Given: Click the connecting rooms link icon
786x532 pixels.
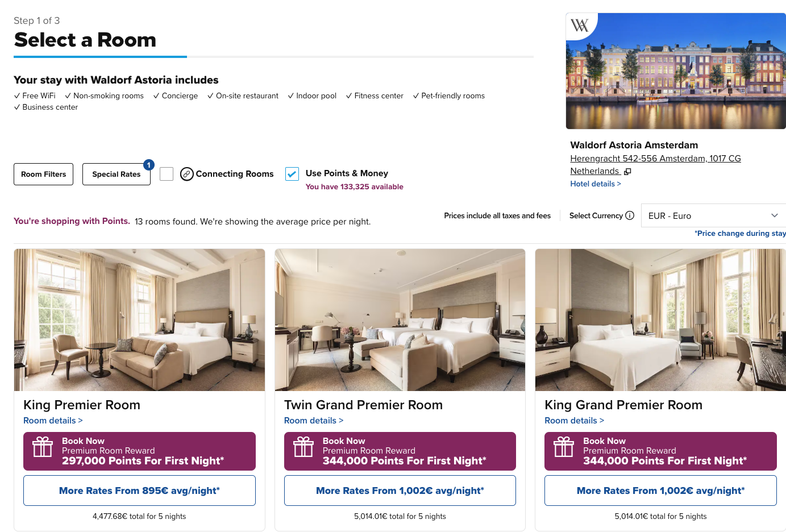Looking at the screenshot, I should (187, 174).
